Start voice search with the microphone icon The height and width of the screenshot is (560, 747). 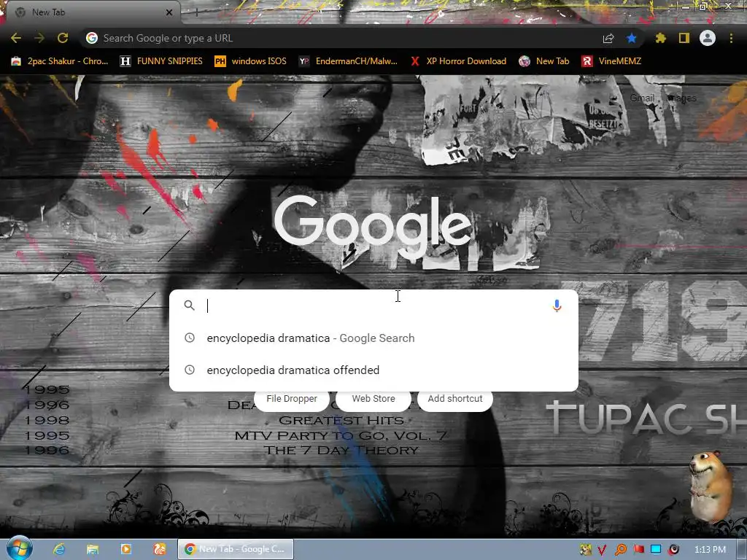tap(557, 306)
